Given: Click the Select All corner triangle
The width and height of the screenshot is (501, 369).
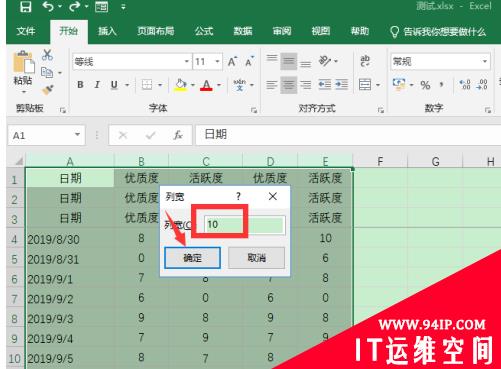Looking at the screenshot, I should 18,161.
